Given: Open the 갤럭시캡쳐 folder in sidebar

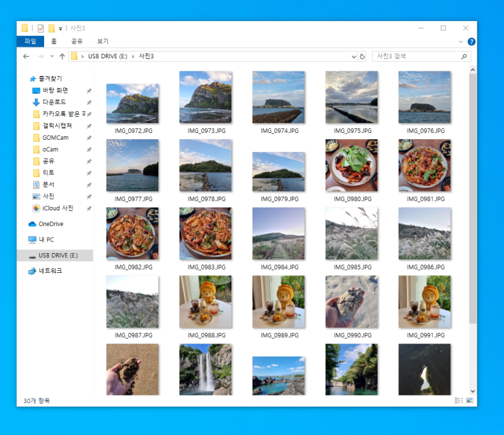Looking at the screenshot, I should [x=57, y=126].
